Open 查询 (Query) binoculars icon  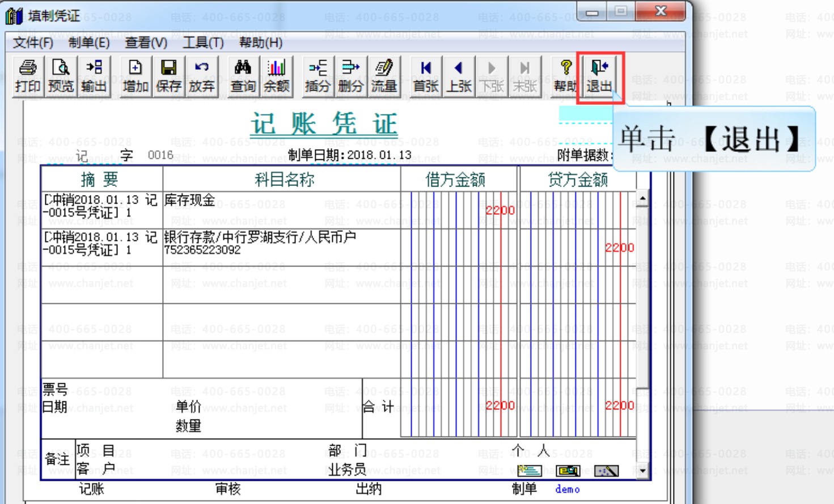[243, 76]
